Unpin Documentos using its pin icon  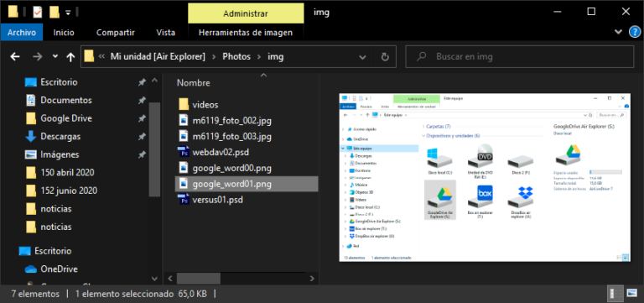(142, 101)
